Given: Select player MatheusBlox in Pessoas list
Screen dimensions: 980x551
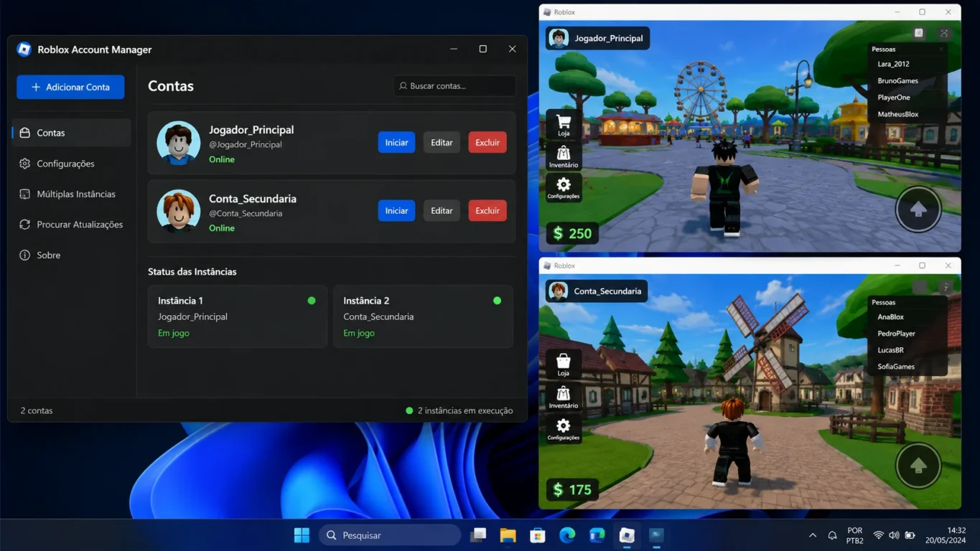Looking at the screenshot, I should click(x=898, y=114).
